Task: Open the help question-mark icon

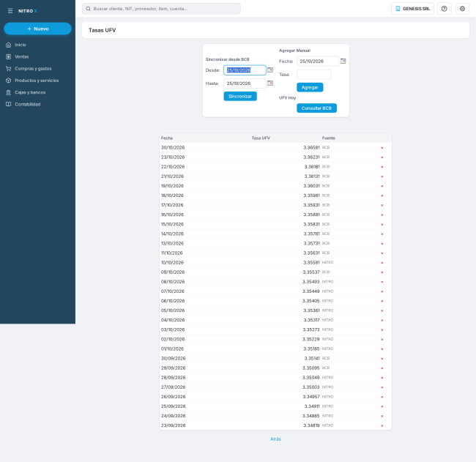Action: coord(444,9)
